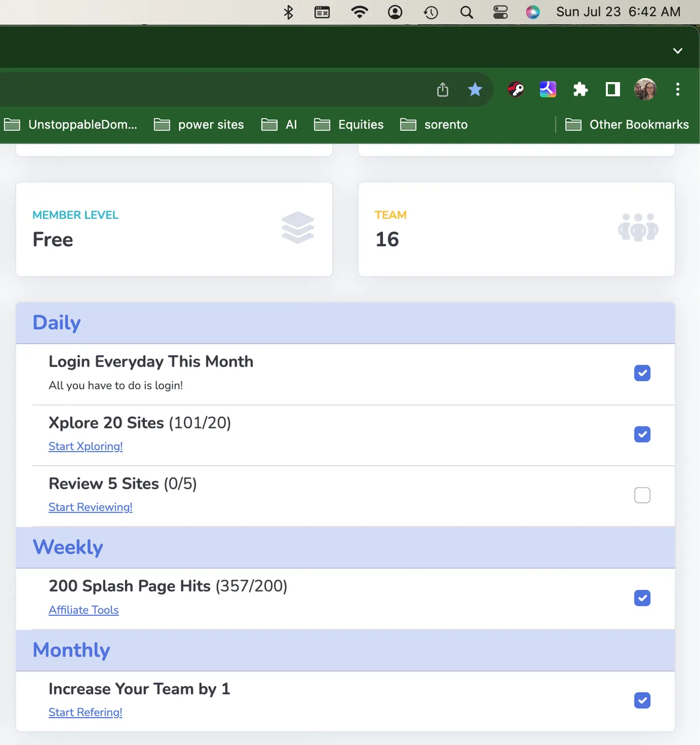Image resolution: width=700 pixels, height=745 pixels.
Task: Toggle Increase Your Team by 1 checkbox
Action: (x=642, y=700)
